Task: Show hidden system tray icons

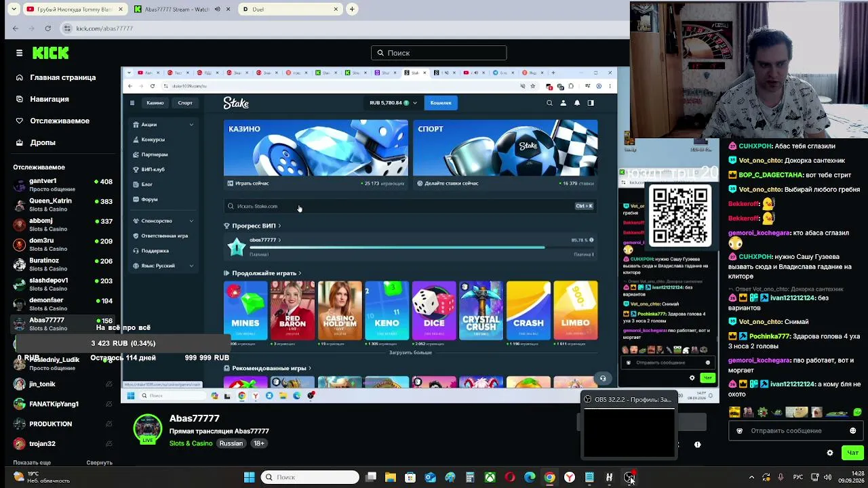Action: pyautogui.click(x=751, y=477)
